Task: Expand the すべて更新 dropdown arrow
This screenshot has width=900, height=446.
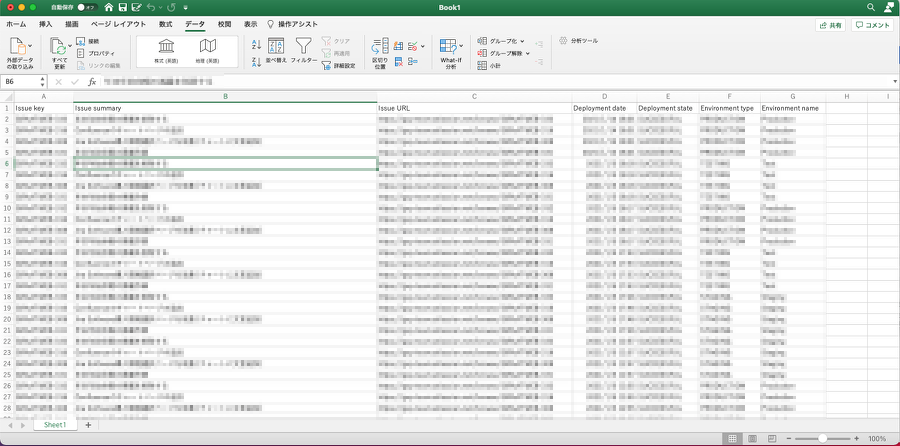Action: [x=70, y=45]
